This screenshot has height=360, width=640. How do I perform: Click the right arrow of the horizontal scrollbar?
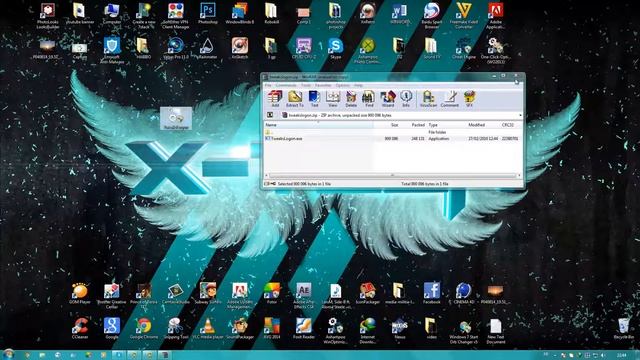[x=519, y=176]
